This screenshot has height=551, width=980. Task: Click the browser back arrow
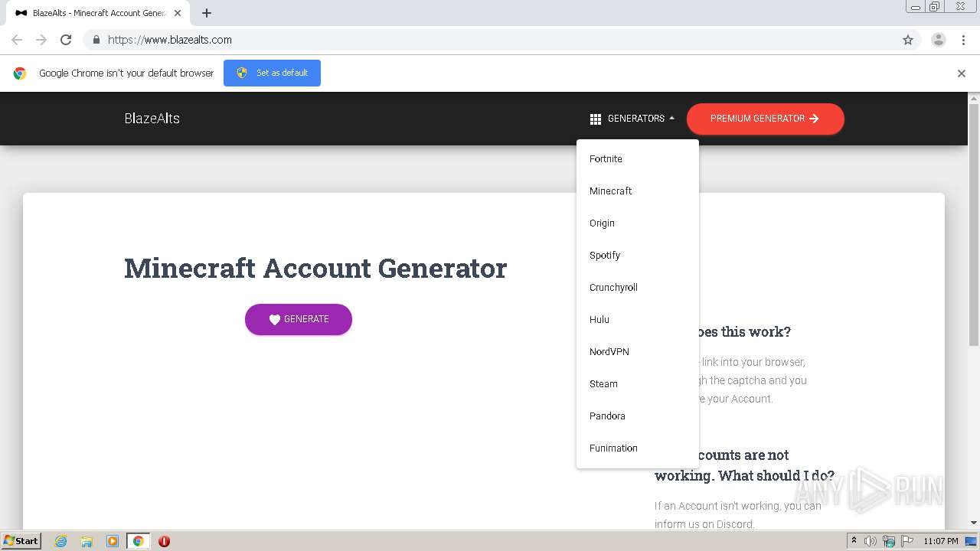[17, 40]
